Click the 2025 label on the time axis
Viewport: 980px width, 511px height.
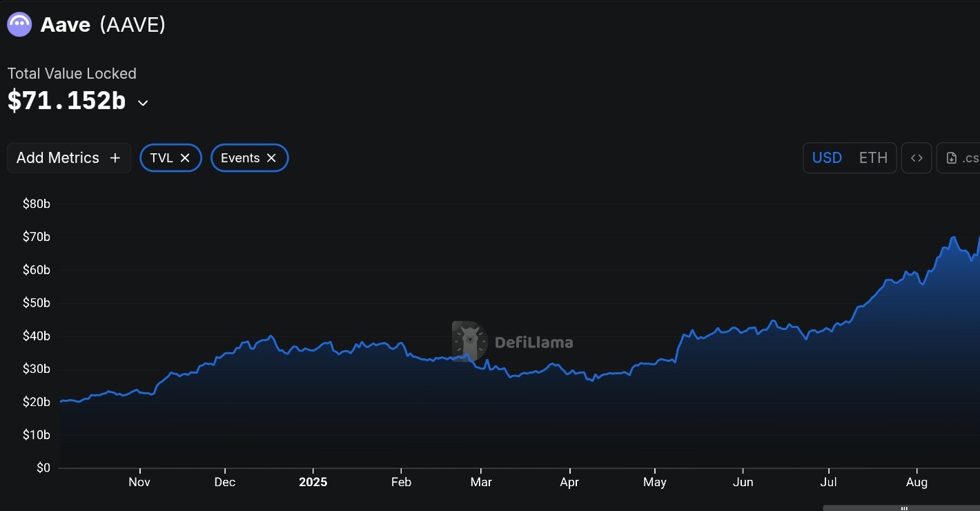tap(313, 482)
